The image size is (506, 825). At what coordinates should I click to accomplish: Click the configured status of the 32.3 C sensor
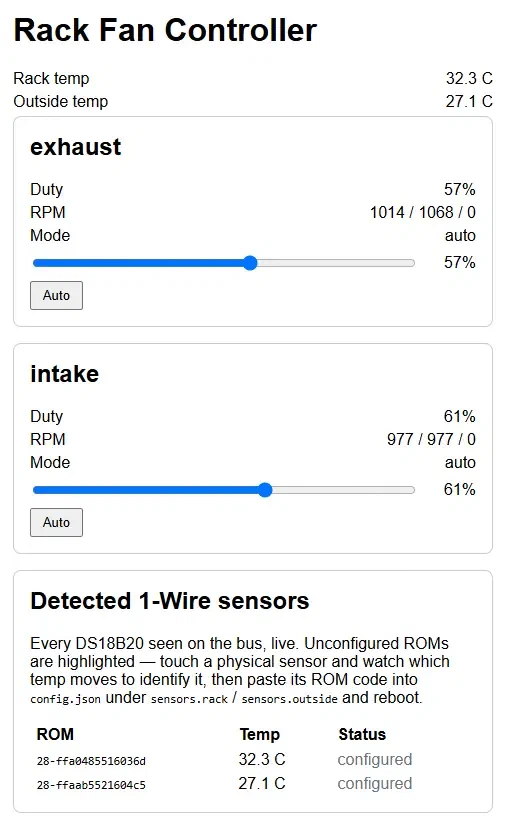click(x=375, y=759)
